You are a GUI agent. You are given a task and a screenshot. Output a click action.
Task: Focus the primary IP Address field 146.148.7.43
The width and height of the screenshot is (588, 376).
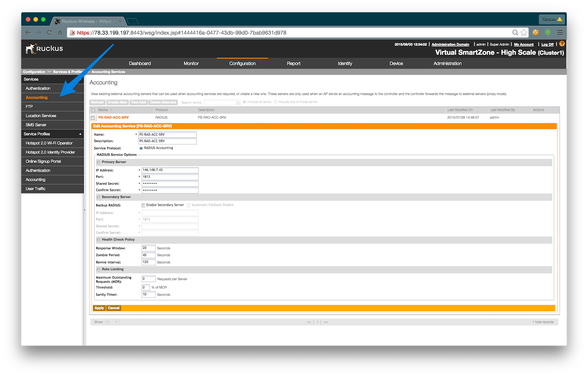170,170
